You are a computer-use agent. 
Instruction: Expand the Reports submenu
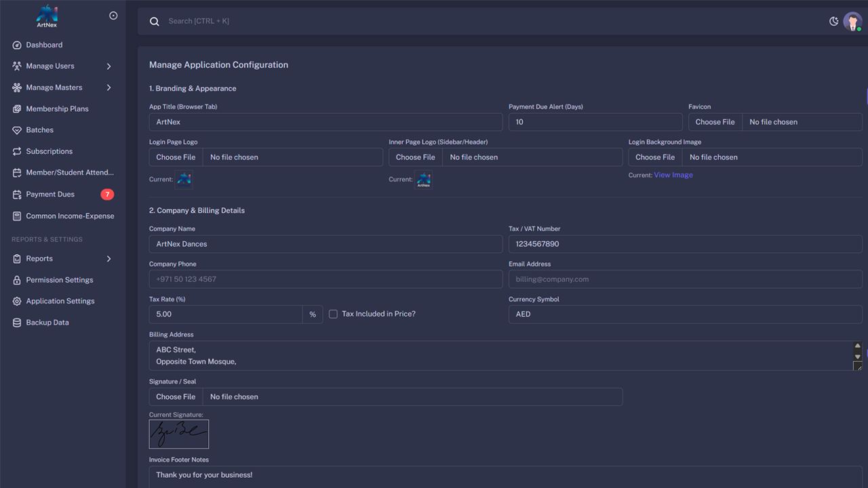click(x=108, y=259)
